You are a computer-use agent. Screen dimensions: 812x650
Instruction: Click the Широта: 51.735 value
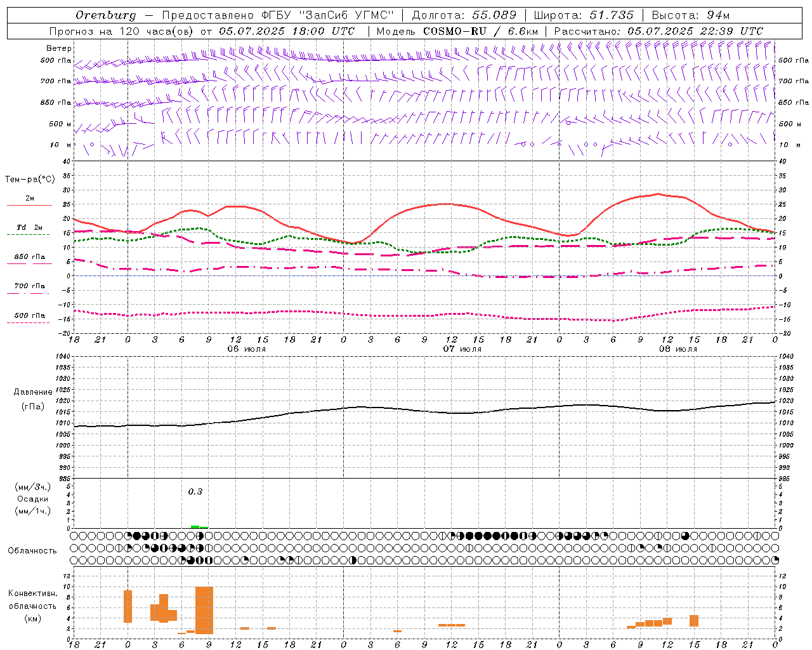point(584,15)
